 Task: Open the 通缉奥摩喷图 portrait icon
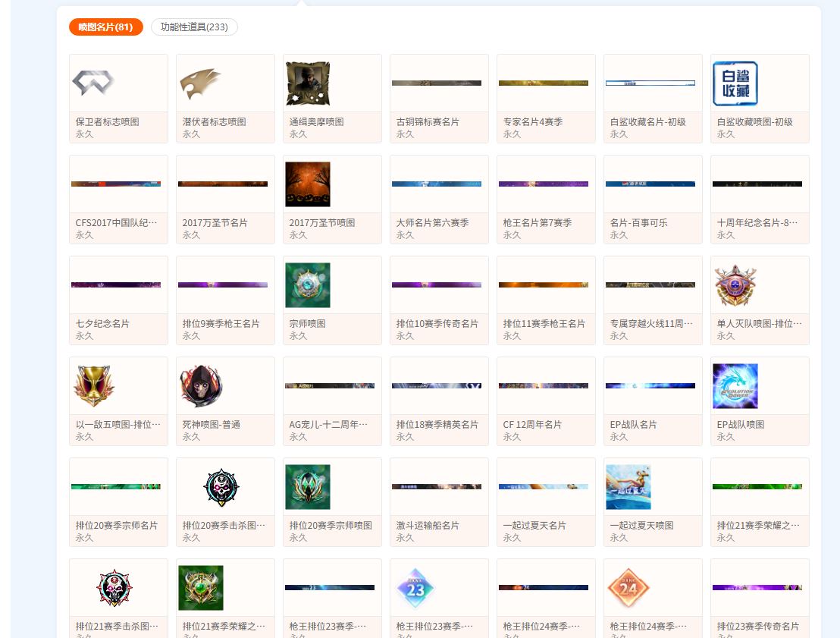[308, 83]
